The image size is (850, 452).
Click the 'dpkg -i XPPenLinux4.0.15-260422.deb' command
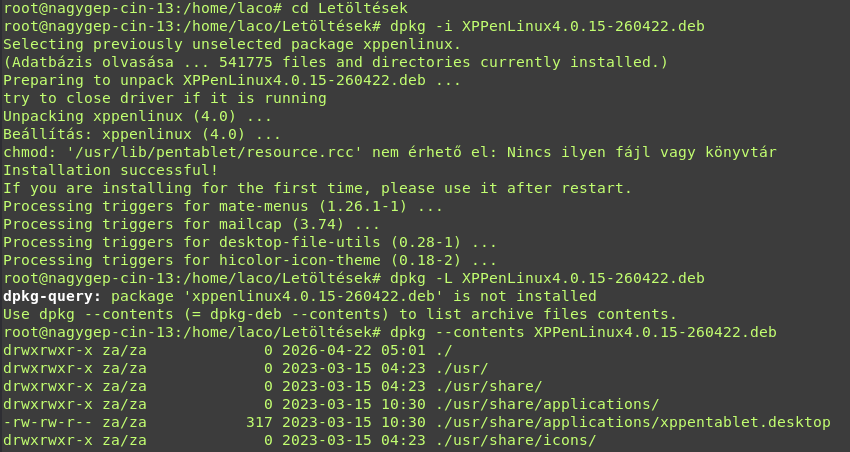point(547,26)
